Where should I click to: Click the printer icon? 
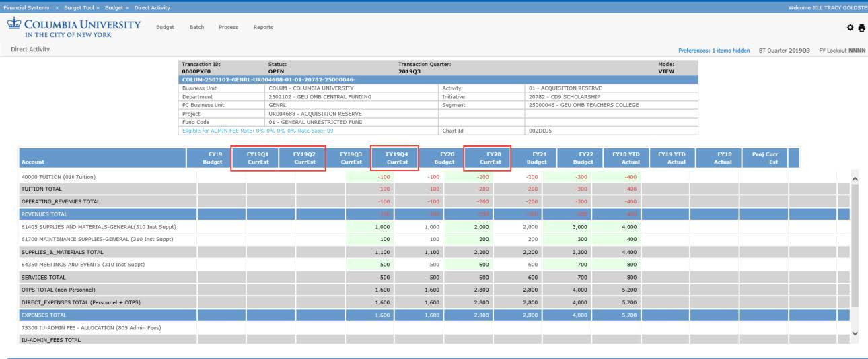(x=862, y=28)
